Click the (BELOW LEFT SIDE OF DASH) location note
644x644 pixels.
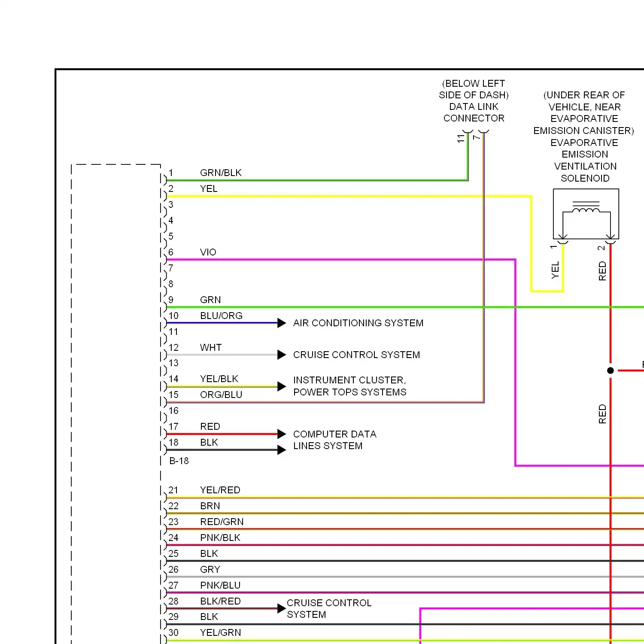pos(474,89)
